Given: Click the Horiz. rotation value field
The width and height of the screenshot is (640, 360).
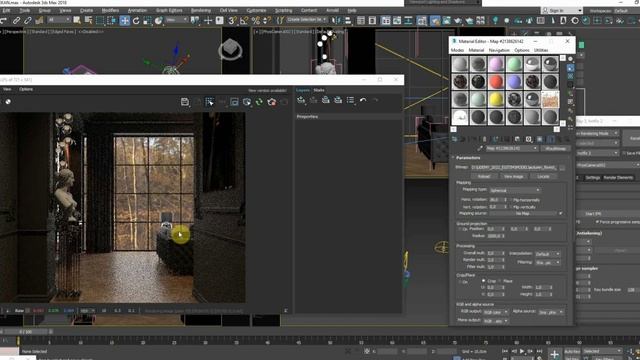Looking at the screenshot, I should coord(496,200).
